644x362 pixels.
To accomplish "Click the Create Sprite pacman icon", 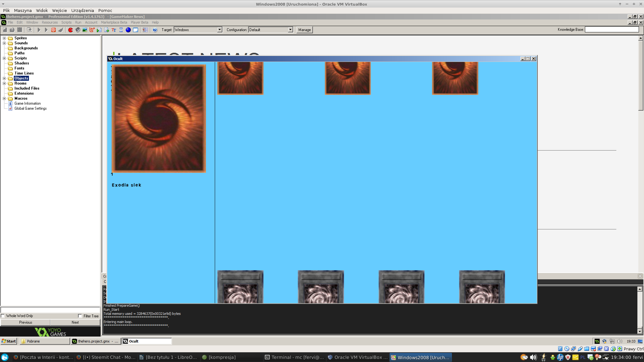I will [x=70, y=30].
